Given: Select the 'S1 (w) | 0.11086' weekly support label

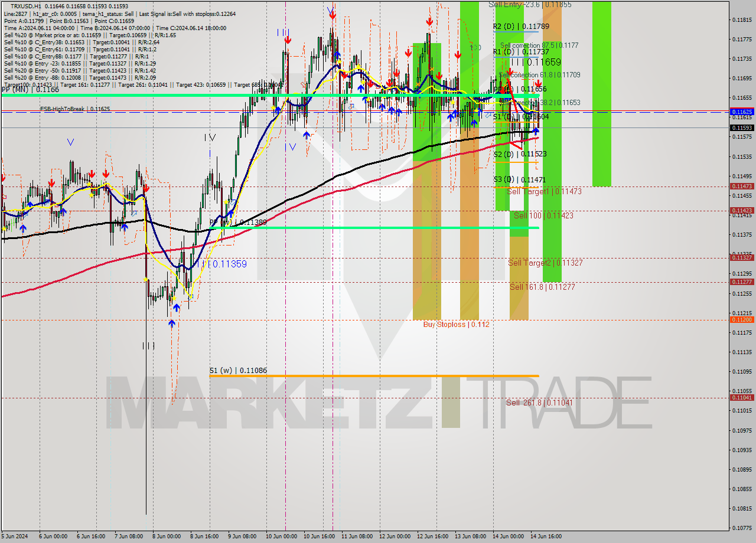Looking at the screenshot, I should coord(238,371).
